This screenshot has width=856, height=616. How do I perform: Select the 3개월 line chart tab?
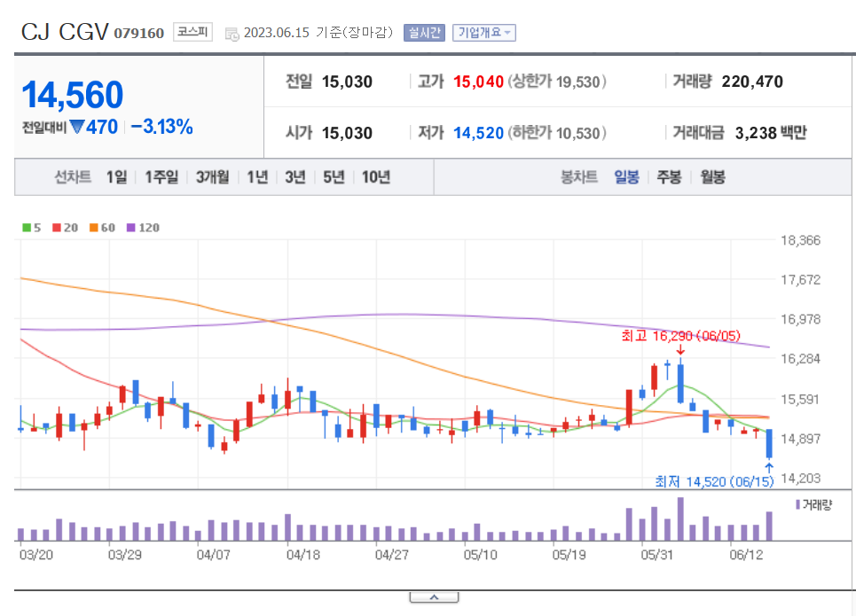coord(212,177)
